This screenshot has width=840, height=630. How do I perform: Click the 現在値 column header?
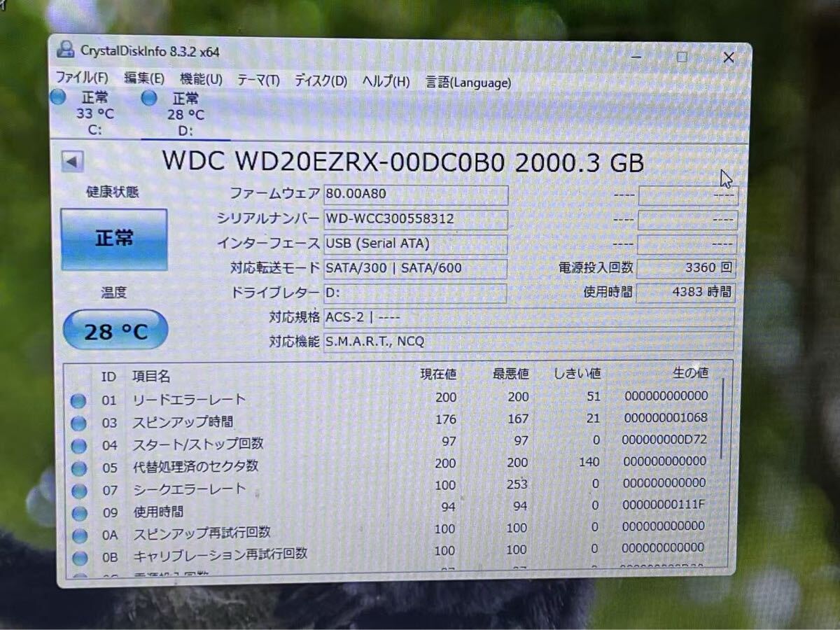pyautogui.click(x=438, y=374)
